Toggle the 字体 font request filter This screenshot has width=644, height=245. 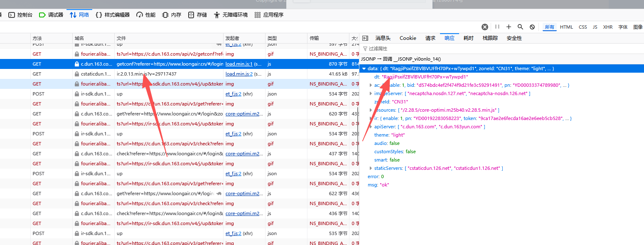623,27
